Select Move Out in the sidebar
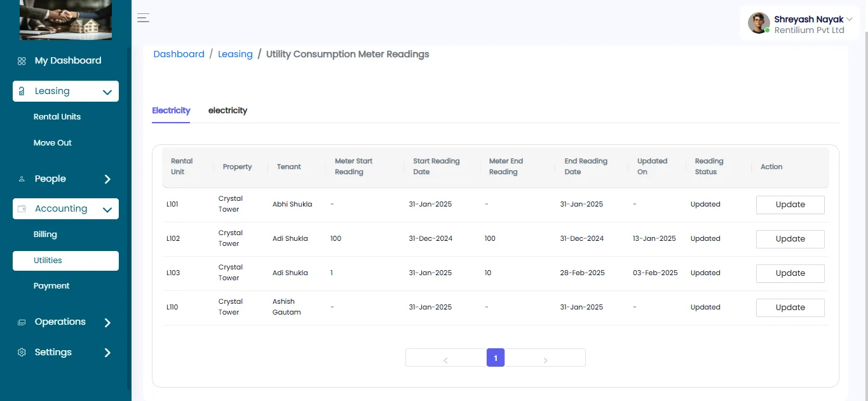Image resolution: width=868 pixels, height=401 pixels. click(53, 143)
